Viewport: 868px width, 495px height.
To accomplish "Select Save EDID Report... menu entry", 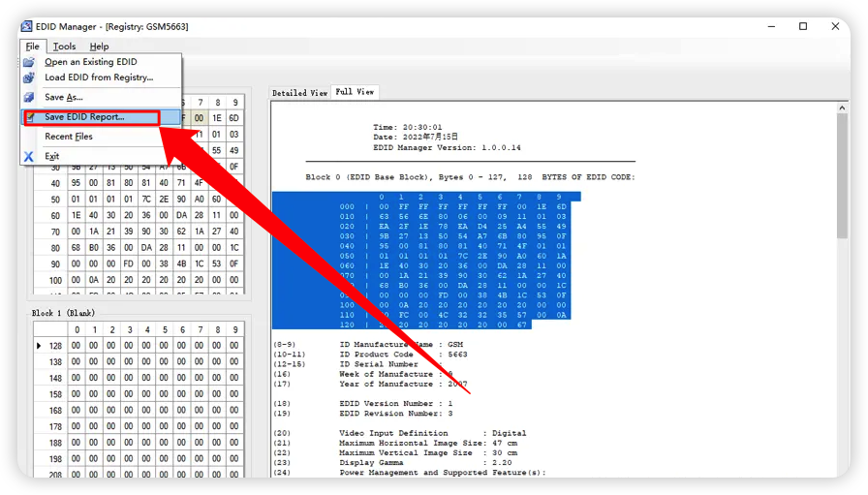I will pos(102,117).
